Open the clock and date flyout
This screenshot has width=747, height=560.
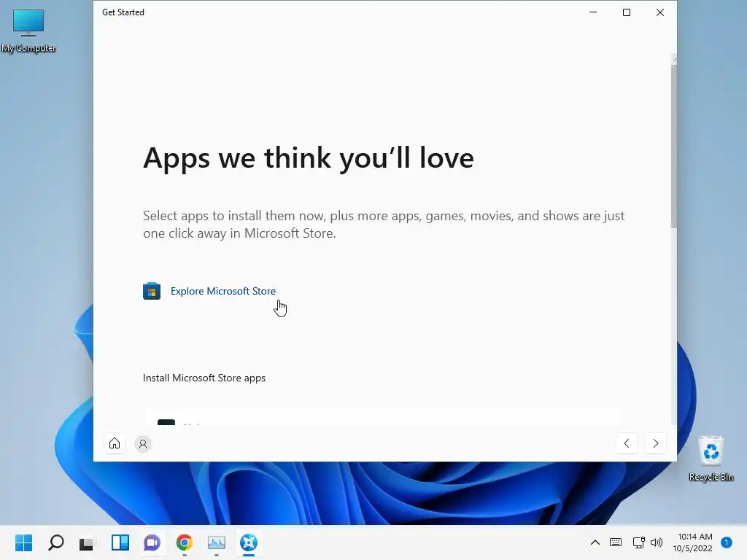(x=693, y=542)
